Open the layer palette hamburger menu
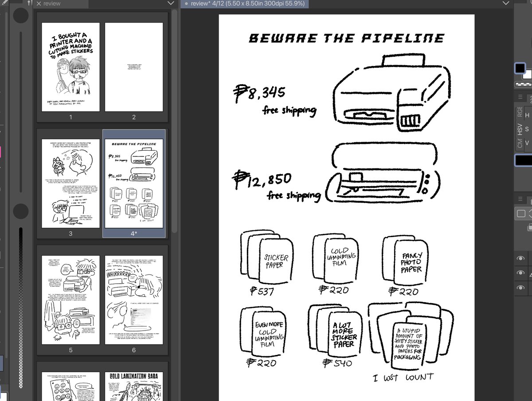 pos(520,199)
